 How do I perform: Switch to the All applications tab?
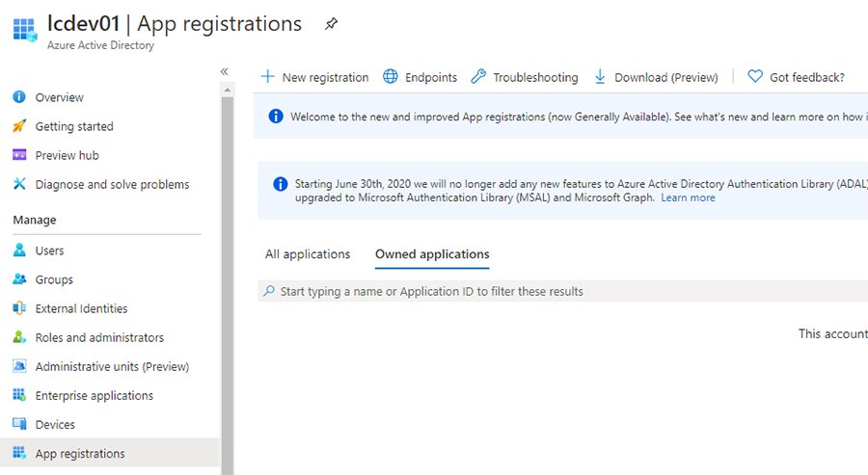click(x=308, y=254)
